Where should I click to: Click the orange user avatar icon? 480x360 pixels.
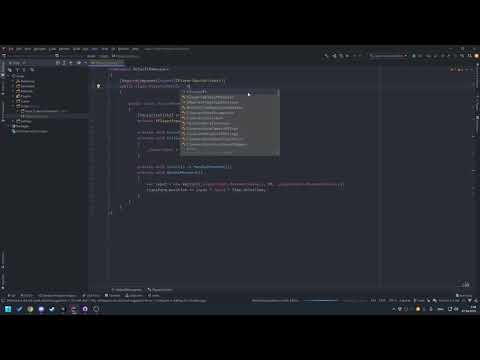tap(476, 56)
